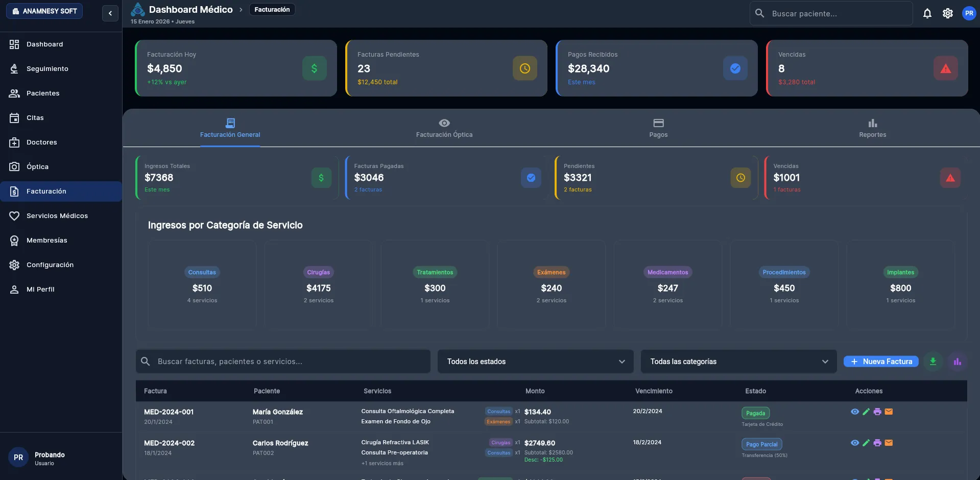
Task: Print invoice MED-2024-002
Action: (877, 443)
